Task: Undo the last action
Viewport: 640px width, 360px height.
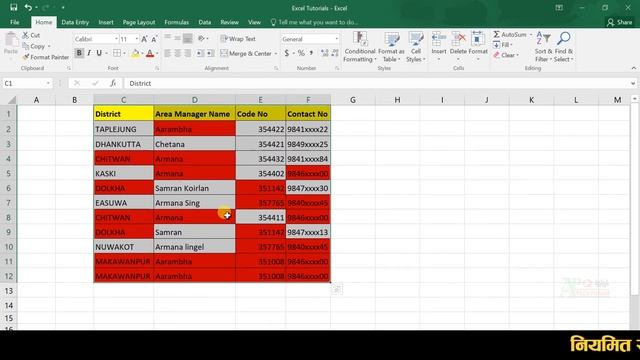Action: point(28,7)
